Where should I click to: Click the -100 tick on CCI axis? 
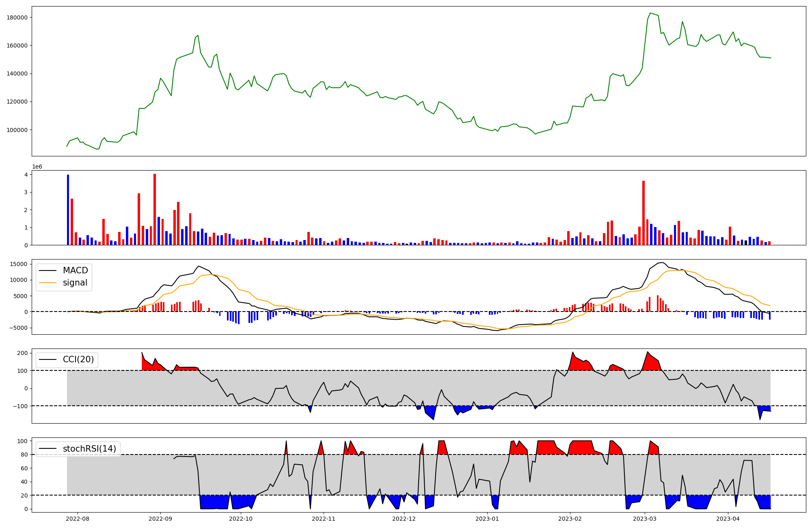point(20,406)
